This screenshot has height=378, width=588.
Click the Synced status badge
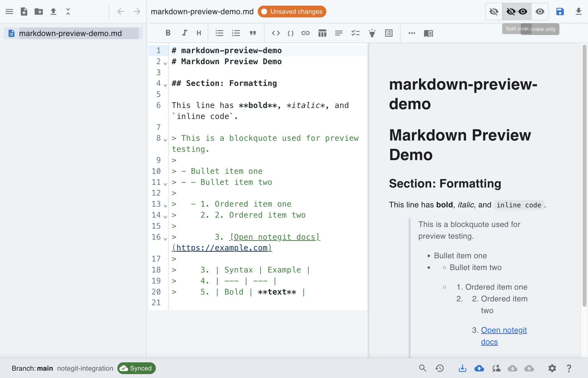click(x=136, y=368)
